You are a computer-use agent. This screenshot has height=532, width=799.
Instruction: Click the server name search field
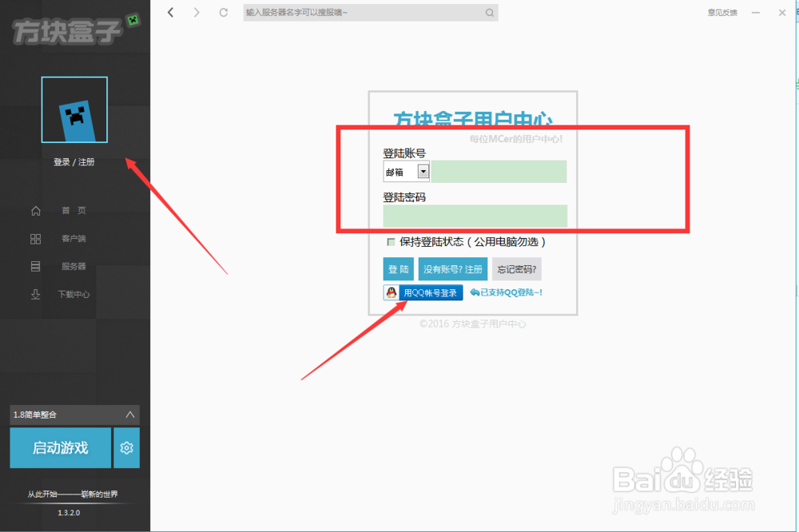point(371,13)
